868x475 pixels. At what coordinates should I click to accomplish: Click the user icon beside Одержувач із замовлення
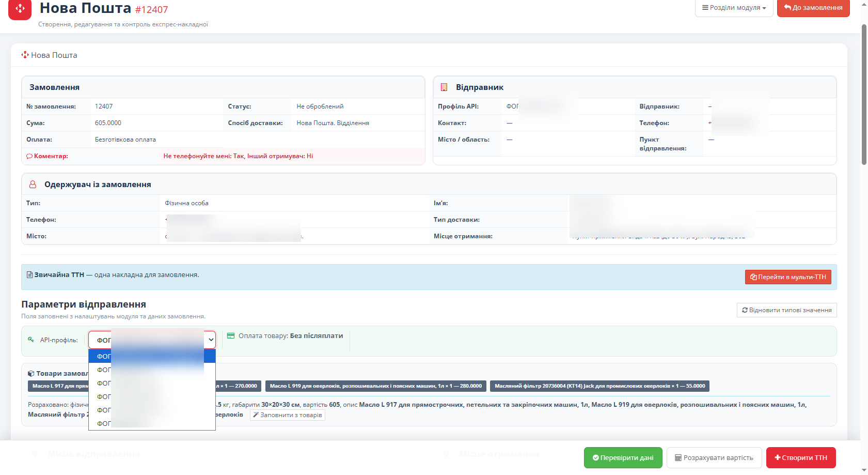33,185
